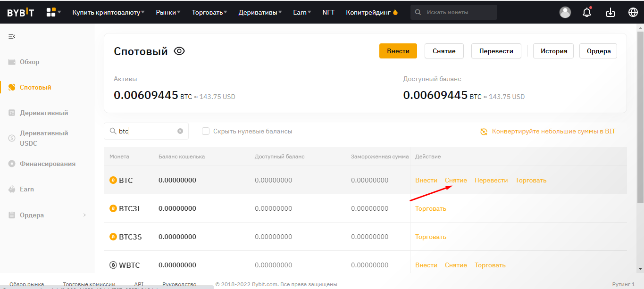Click the magnifier icon in the coin search field
Viewport: 644px width, 289px height.
[113, 131]
